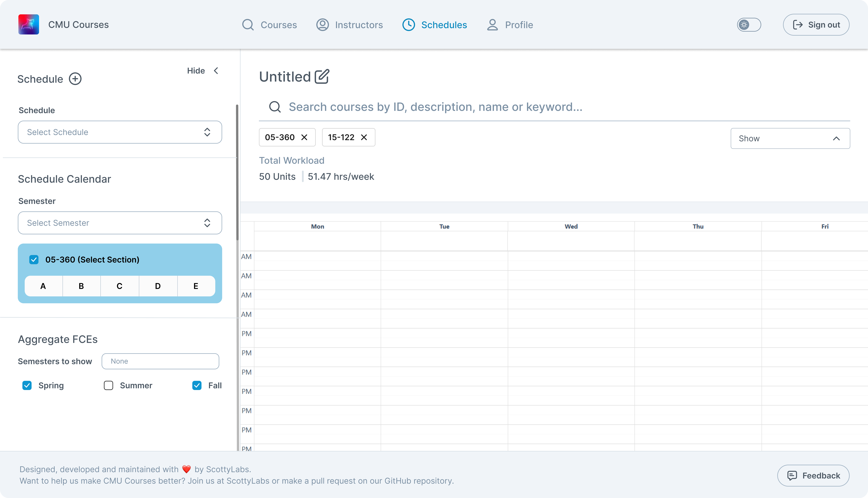Click the Feedback chat bubble button
This screenshot has height=498, width=868.
pyautogui.click(x=813, y=475)
